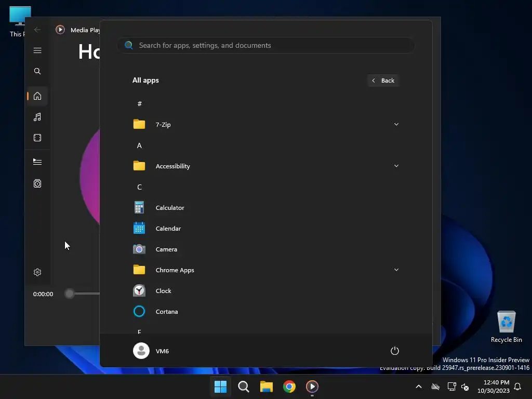The width and height of the screenshot is (532, 399).
Task: Open Media Player settings gear
Action: [37, 272]
